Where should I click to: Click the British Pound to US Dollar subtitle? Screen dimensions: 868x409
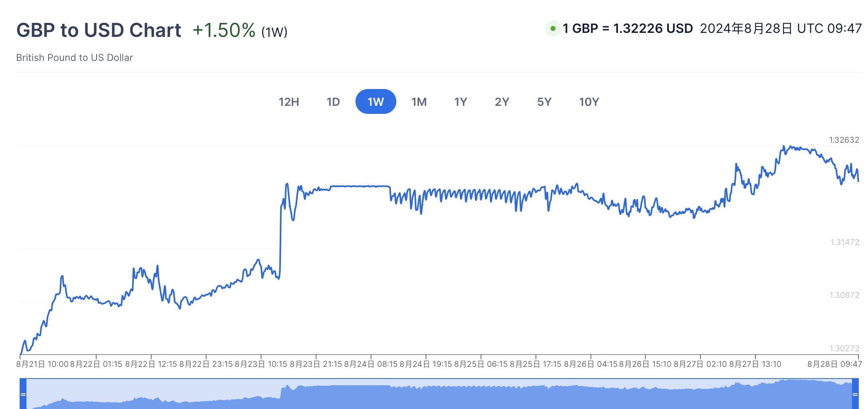pyautogui.click(x=75, y=58)
